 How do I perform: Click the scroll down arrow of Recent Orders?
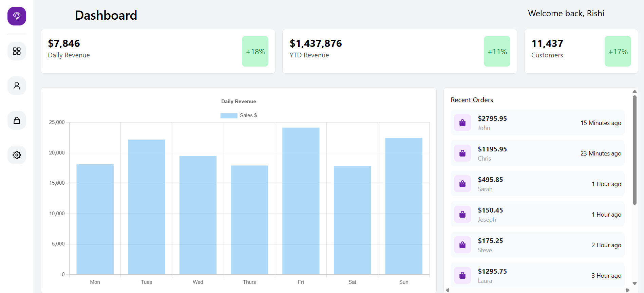[634, 283]
